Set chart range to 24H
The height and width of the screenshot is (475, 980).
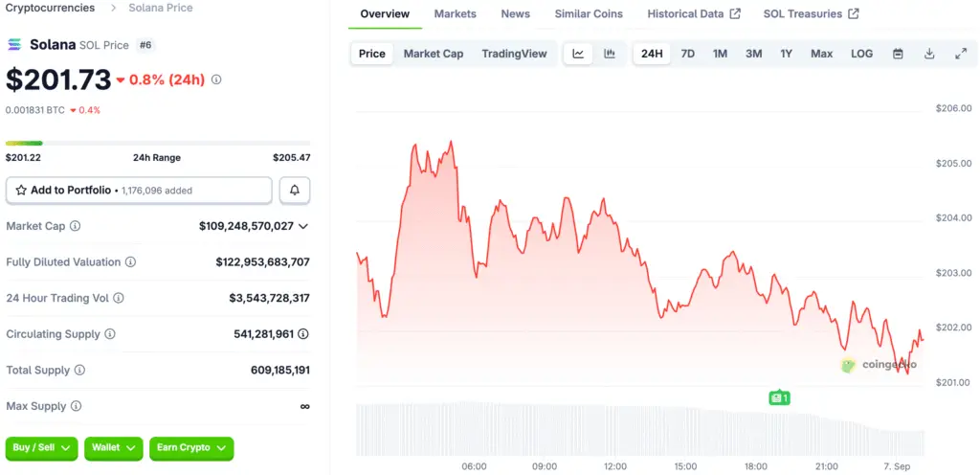652,54
